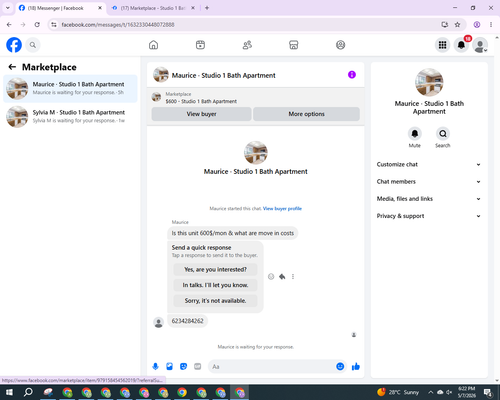Choose a sticker from the sticker icon
Viewport: 500px width, 400px height.
click(183, 367)
